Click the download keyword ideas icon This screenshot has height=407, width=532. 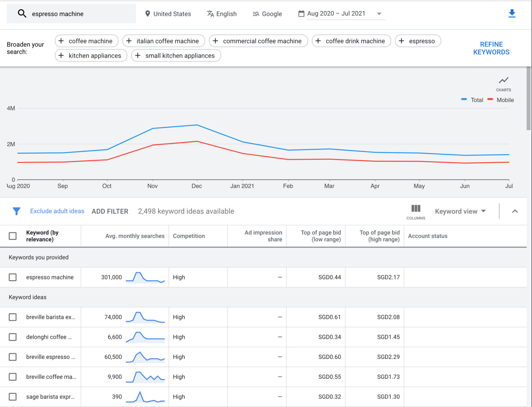(512, 13)
